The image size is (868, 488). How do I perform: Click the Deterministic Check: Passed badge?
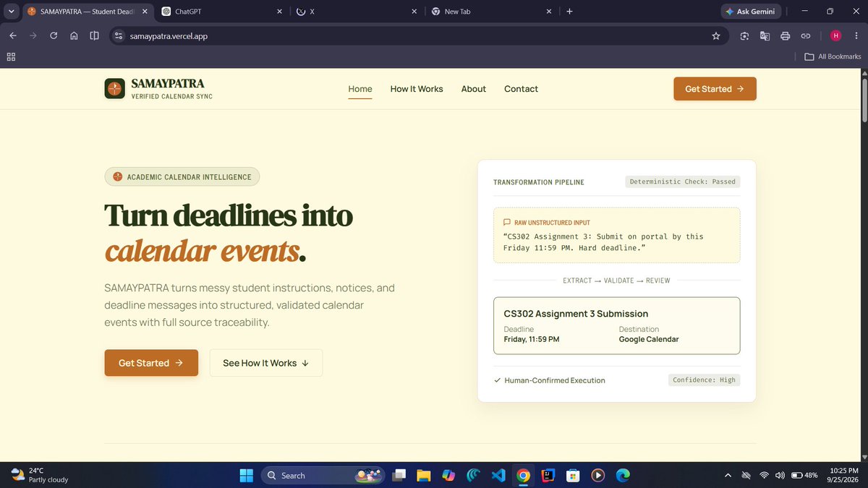[x=683, y=181]
